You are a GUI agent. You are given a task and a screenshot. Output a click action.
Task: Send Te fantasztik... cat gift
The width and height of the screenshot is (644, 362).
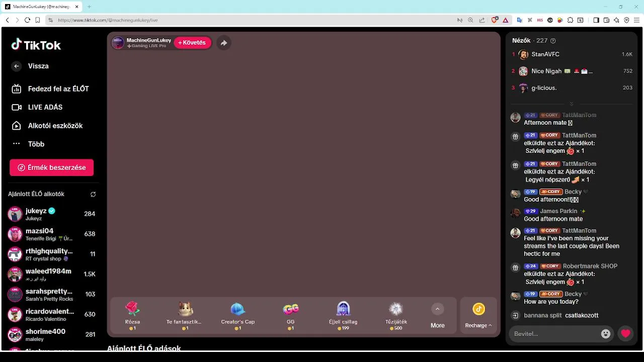[x=184, y=316]
